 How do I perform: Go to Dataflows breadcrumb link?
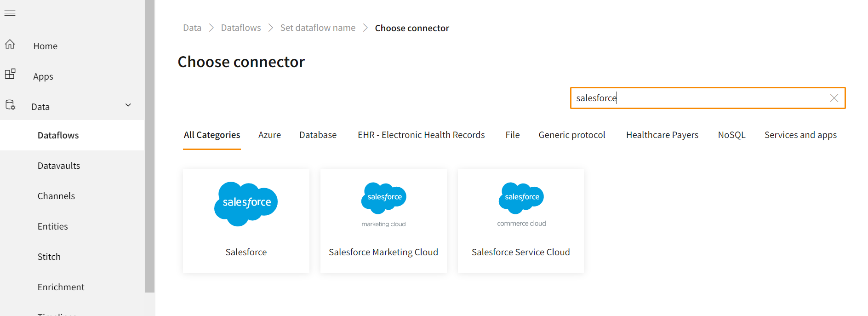point(241,28)
